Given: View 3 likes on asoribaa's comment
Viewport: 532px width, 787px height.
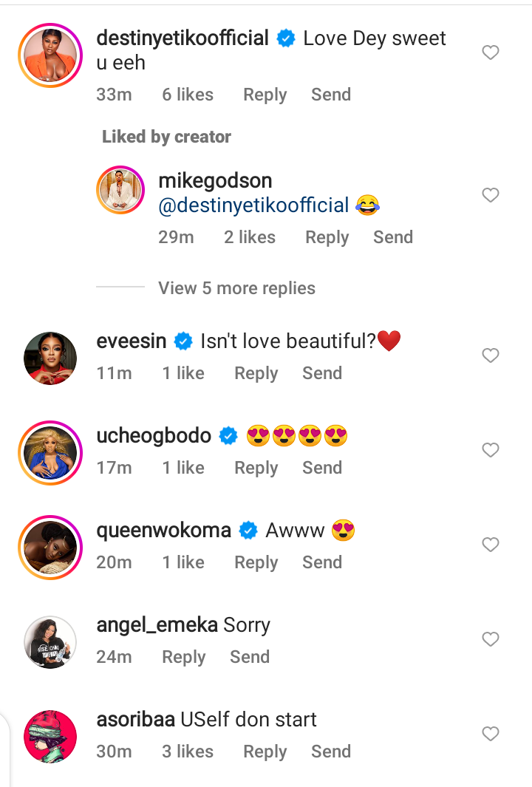Looking at the screenshot, I should pos(188,752).
